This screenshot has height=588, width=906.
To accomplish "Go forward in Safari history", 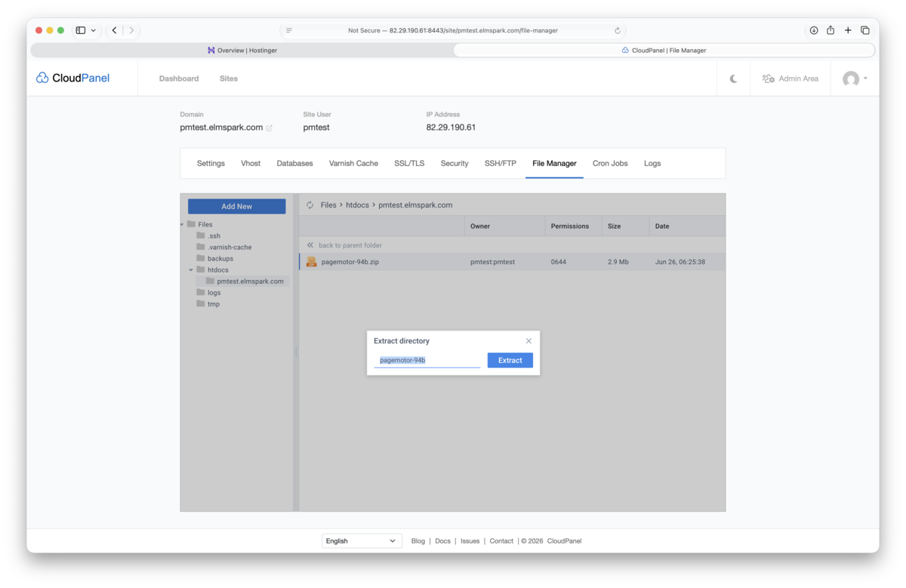I will point(131,30).
